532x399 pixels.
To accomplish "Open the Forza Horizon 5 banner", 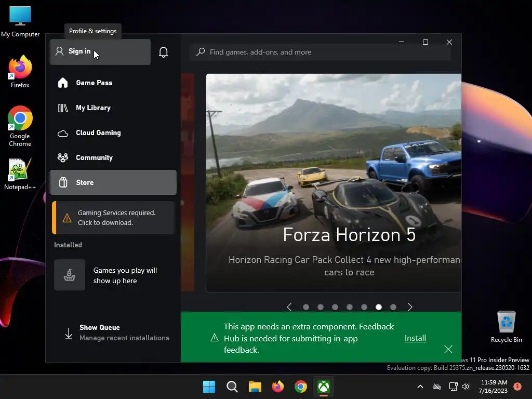I will pos(334,182).
